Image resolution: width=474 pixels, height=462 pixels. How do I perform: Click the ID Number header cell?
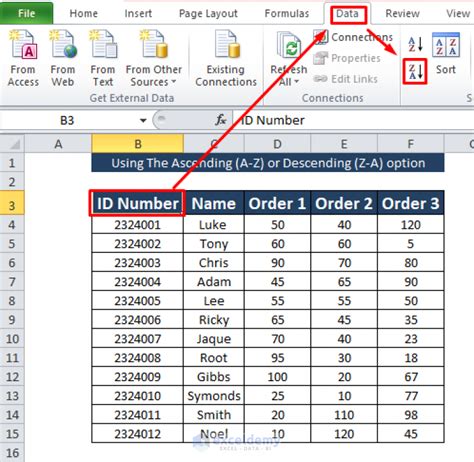coord(138,203)
